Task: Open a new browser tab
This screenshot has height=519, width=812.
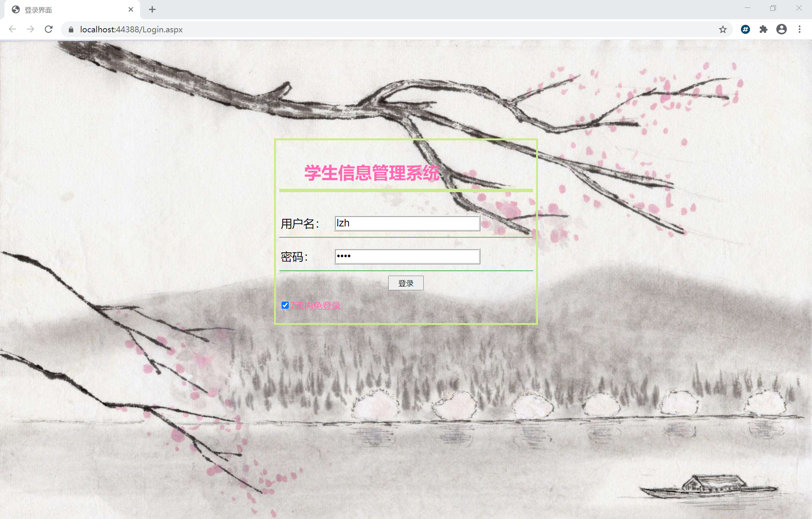Action: coord(152,9)
